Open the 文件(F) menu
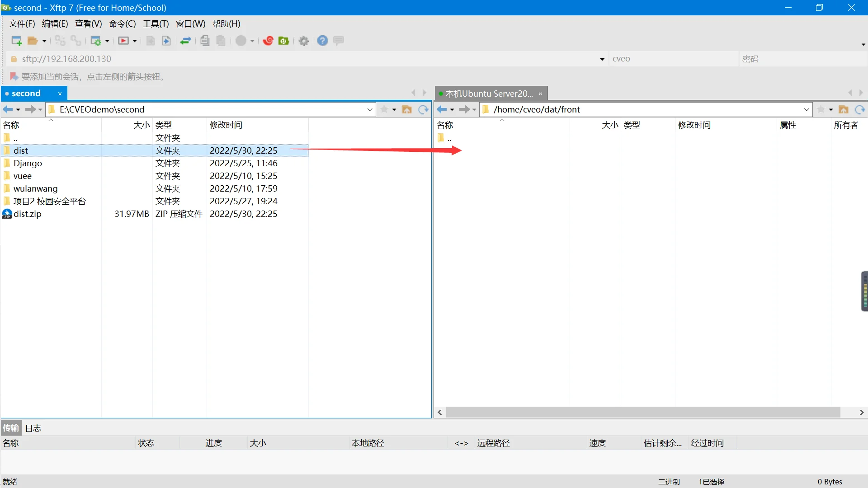Image resolution: width=868 pixels, height=488 pixels. pos(22,24)
